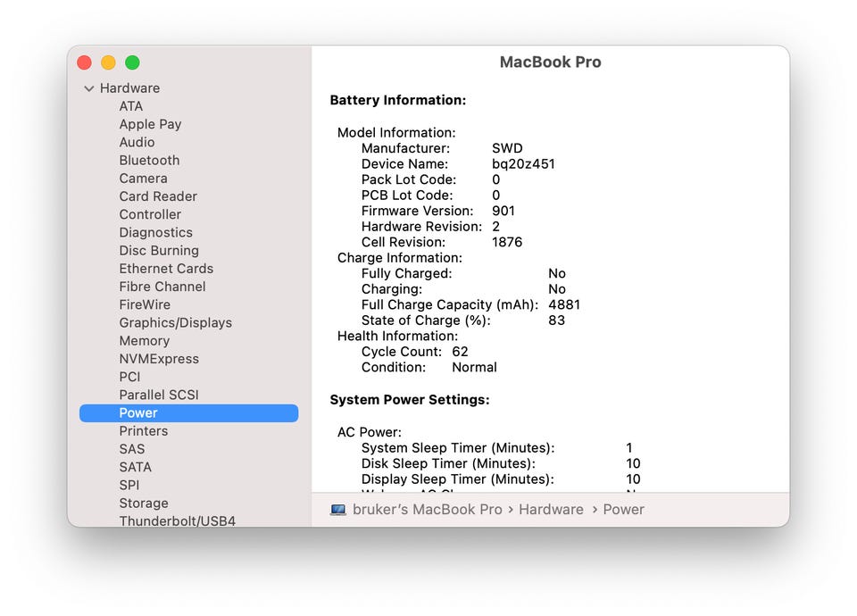The height and width of the screenshot is (616, 857).
Task: Click the AC Power label
Action: click(370, 432)
